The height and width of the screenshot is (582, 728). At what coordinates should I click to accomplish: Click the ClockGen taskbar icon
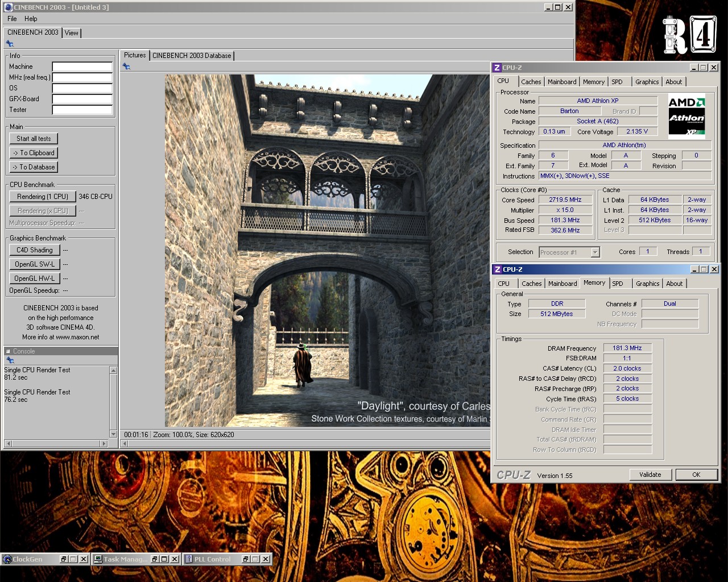7,559
